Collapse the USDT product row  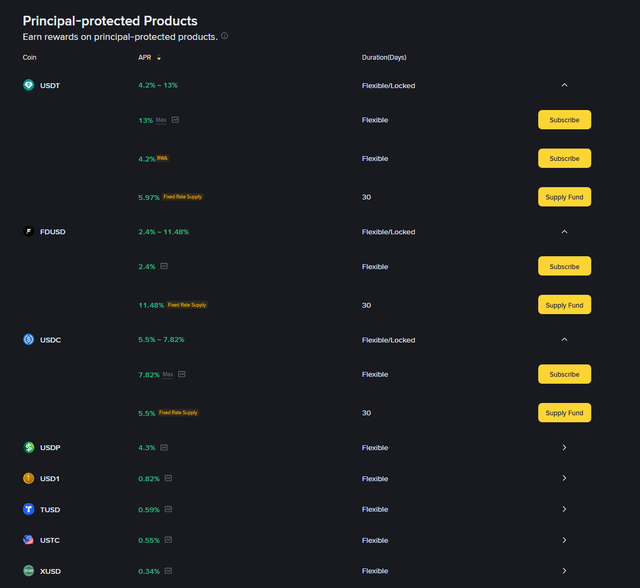point(564,85)
